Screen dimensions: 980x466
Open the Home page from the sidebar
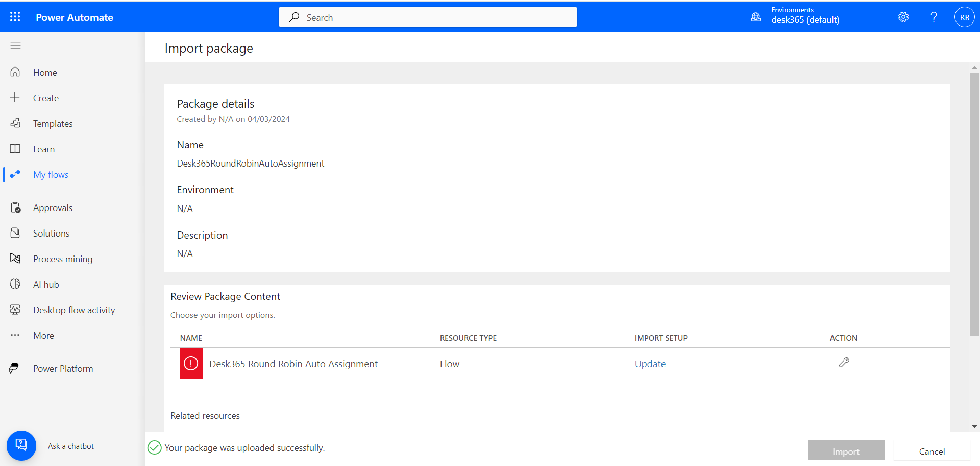(x=44, y=72)
